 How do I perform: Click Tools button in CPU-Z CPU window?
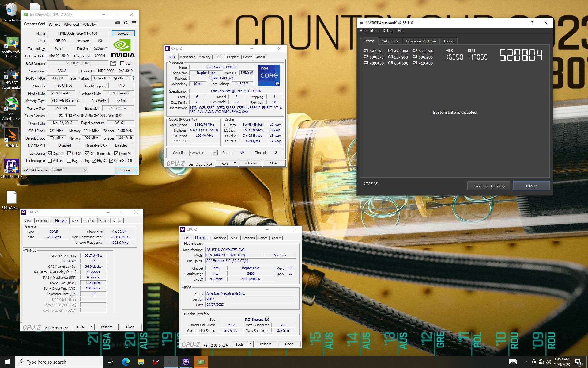(224, 163)
